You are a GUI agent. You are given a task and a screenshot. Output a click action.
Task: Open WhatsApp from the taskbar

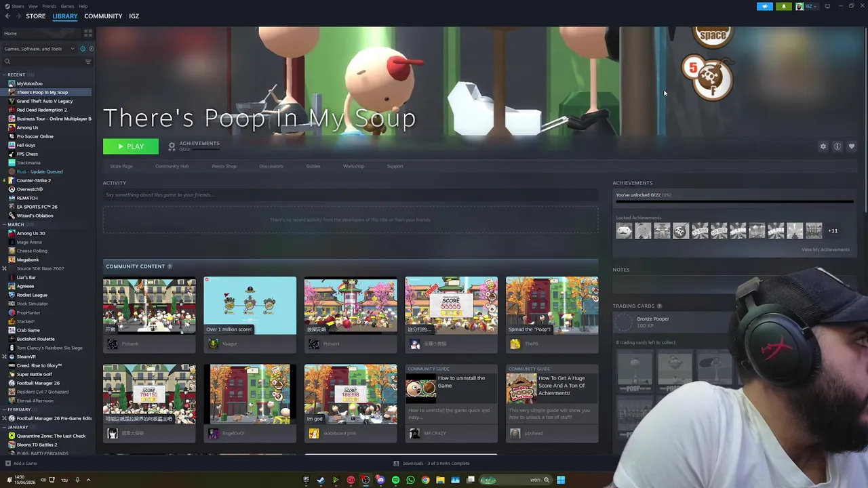click(x=410, y=480)
